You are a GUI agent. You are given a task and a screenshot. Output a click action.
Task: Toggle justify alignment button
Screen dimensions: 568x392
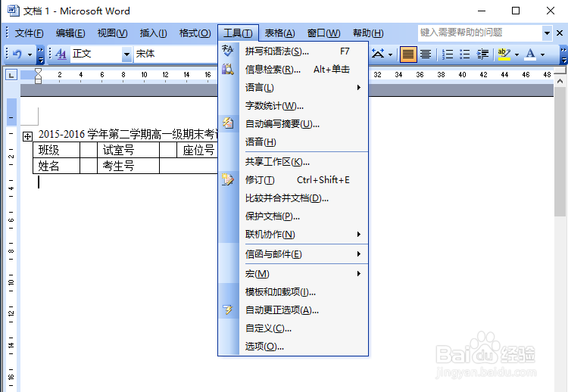pyautogui.click(x=408, y=54)
